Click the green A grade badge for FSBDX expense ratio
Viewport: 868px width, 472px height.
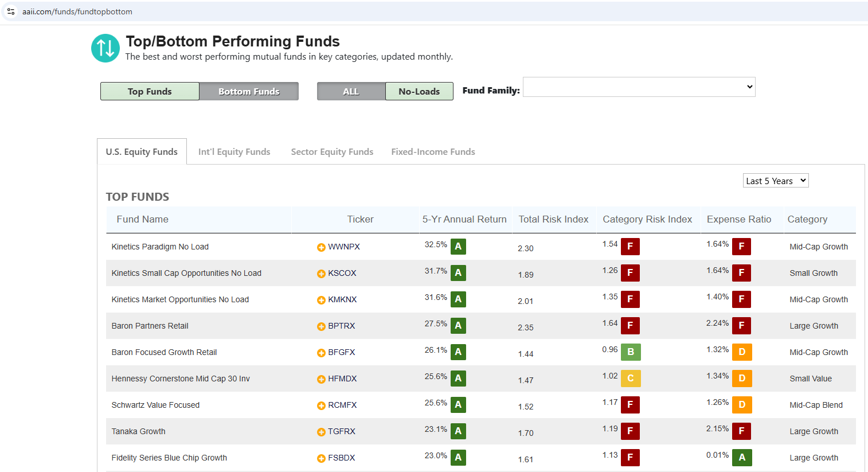pyautogui.click(x=742, y=458)
